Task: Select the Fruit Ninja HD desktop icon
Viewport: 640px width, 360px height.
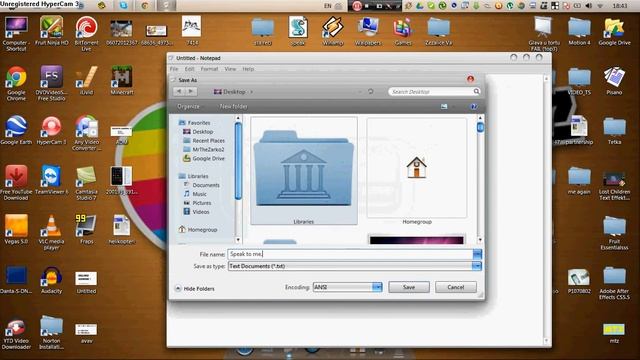Action: [x=51, y=31]
